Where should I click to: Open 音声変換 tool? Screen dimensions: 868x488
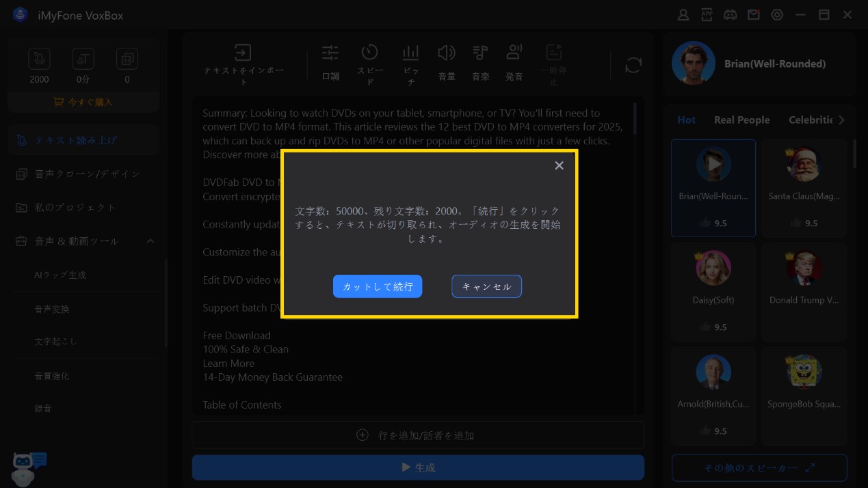click(x=52, y=309)
